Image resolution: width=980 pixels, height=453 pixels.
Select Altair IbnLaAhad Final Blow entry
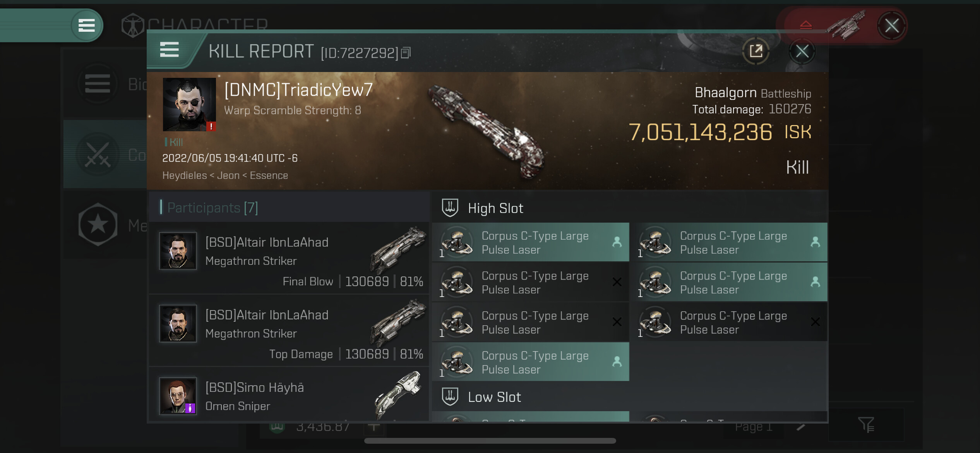point(289,258)
